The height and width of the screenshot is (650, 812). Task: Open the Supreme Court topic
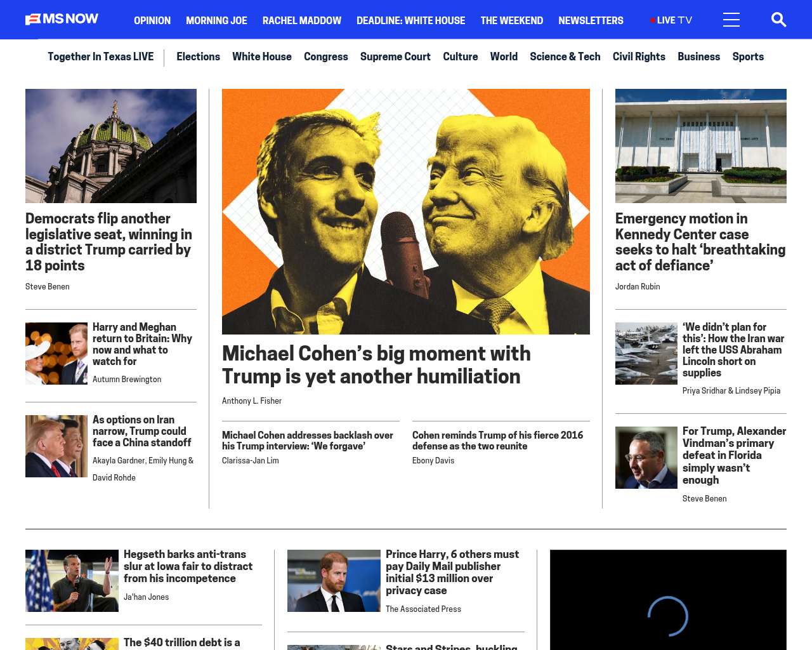coord(395,56)
